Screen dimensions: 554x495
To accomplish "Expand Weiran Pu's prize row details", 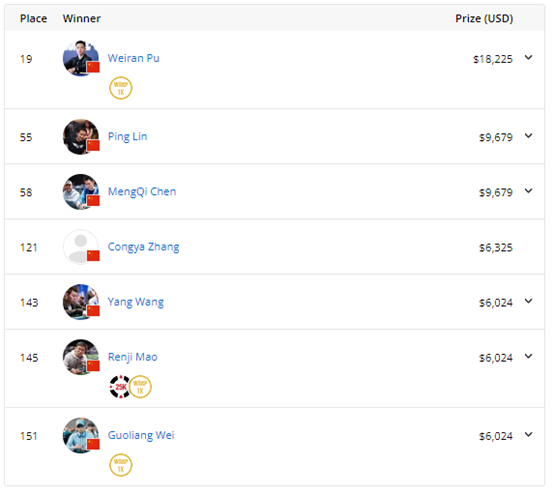I will (528, 57).
